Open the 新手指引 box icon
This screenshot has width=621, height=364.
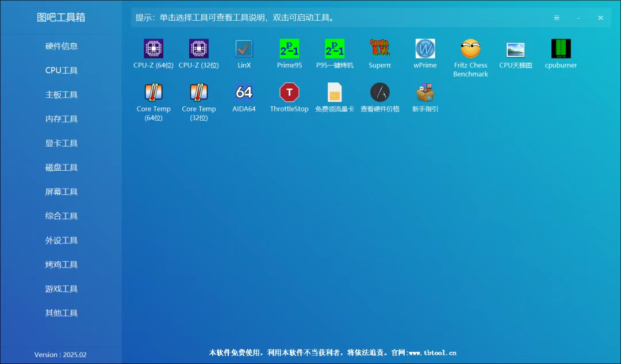[x=425, y=92]
